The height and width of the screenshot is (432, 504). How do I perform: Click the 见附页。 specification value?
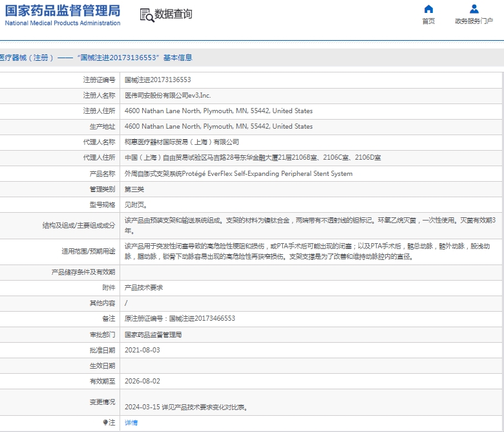(136, 204)
